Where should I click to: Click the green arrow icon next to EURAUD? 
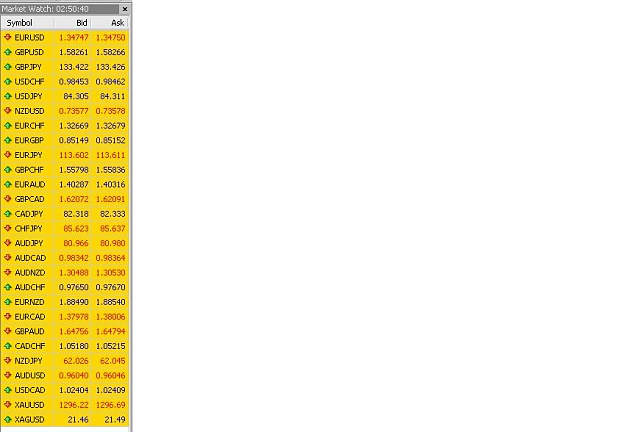pos(8,185)
